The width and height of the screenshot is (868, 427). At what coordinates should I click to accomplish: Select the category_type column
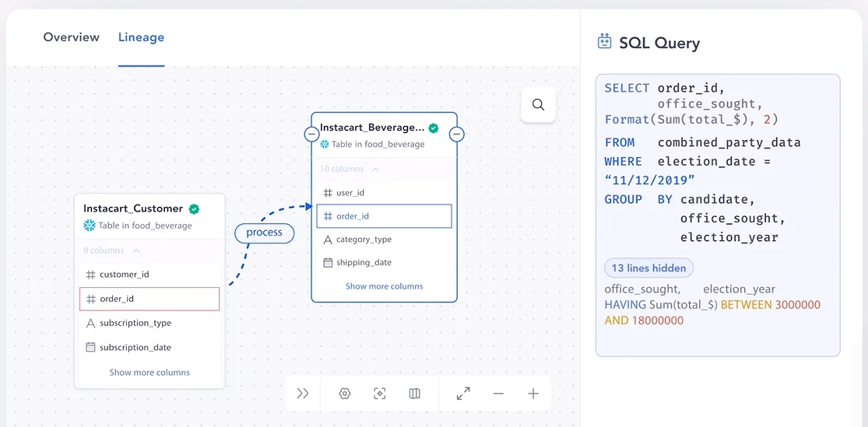[385, 240]
